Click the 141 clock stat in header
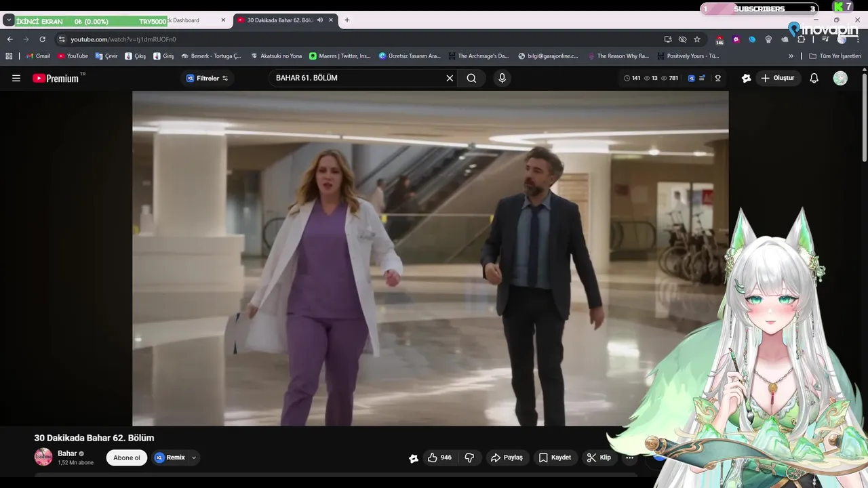The height and width of the screenshot is (488, 868). [632, 78]
